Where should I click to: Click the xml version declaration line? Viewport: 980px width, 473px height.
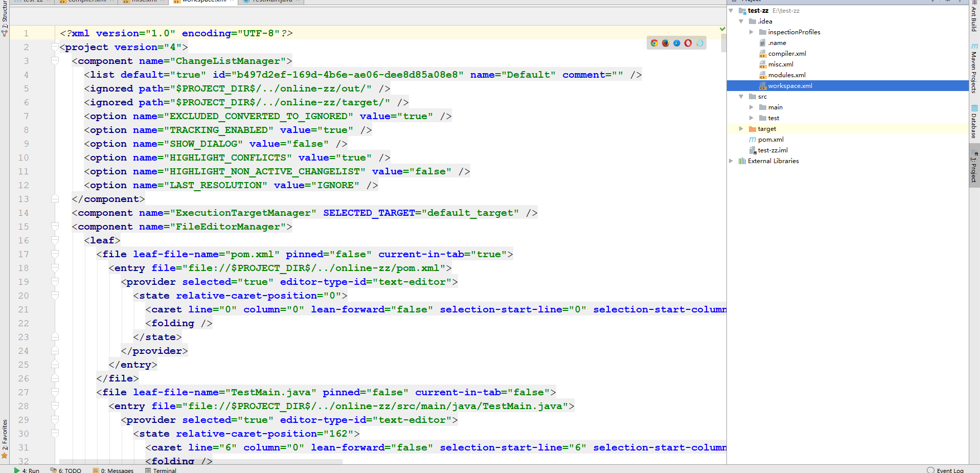point(176,33)
